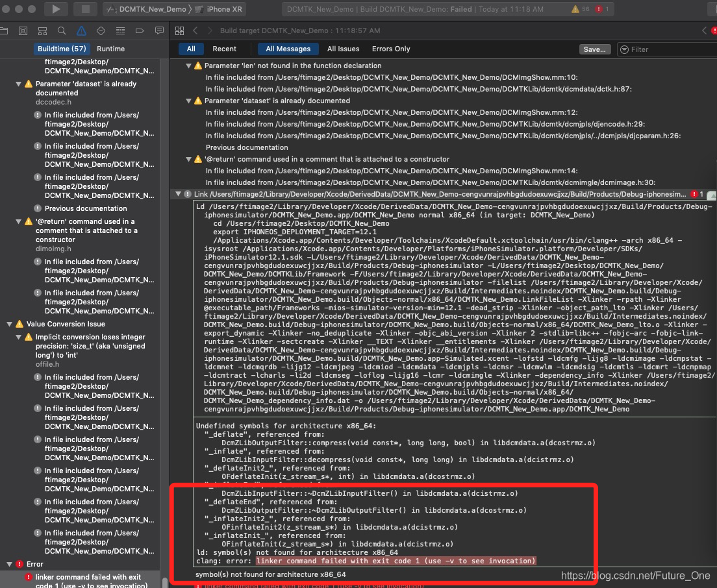
Task: Click the 'Previous documentation' log line
Action: tap(247, 147)
